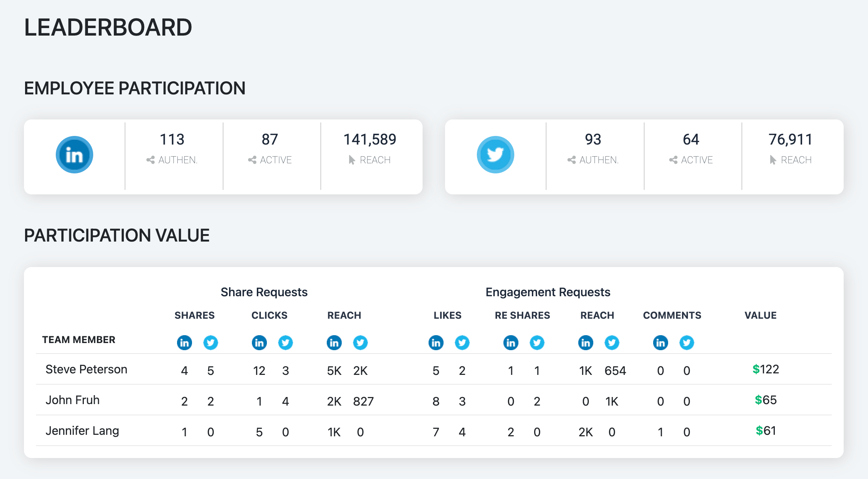Click the large Twitter participation icon
This screenshot has height=479, width=868.
tap(495, 155)
